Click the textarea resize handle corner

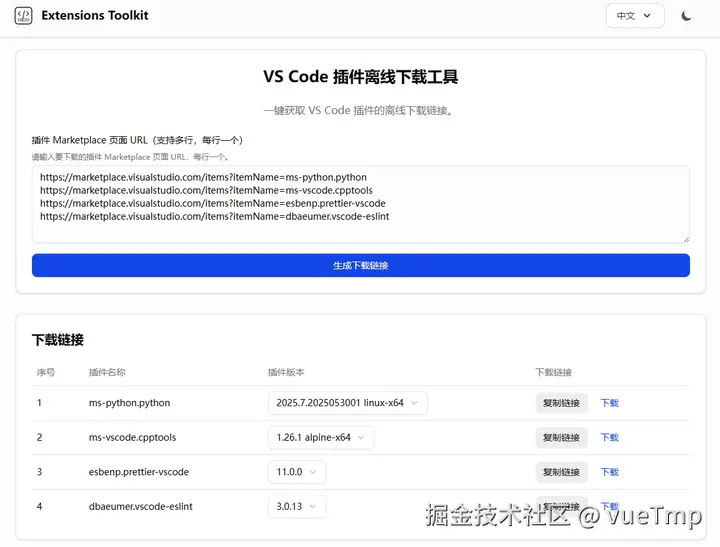(686, 239)
